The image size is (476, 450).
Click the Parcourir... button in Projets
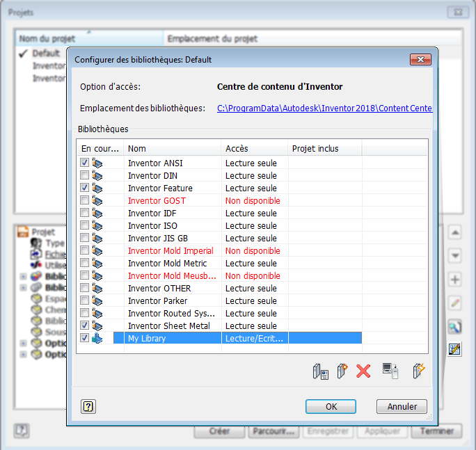pos(273,431)
